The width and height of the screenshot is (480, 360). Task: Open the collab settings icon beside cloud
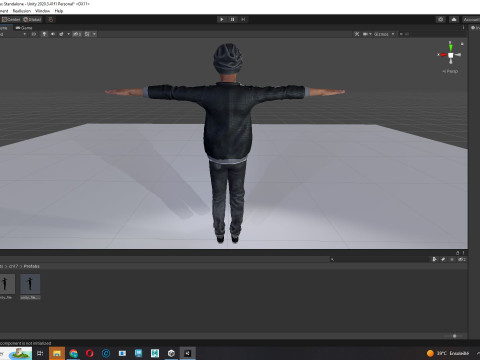pos(441,19)
